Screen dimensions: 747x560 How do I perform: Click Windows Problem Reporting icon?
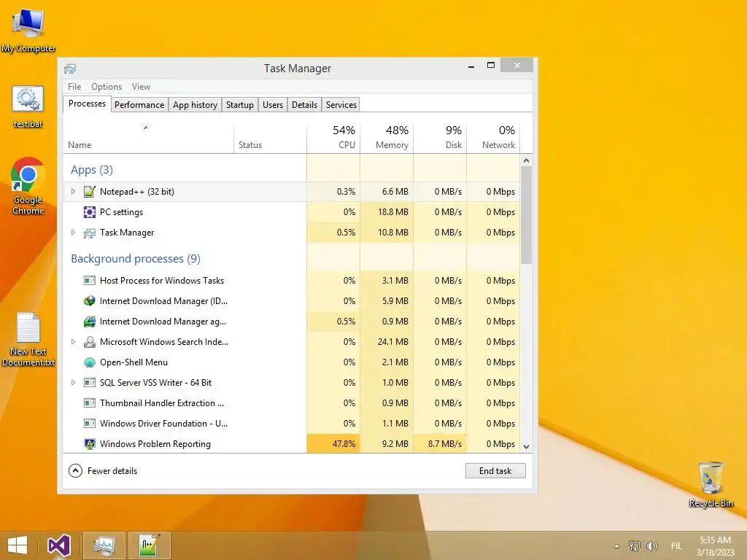90,444
